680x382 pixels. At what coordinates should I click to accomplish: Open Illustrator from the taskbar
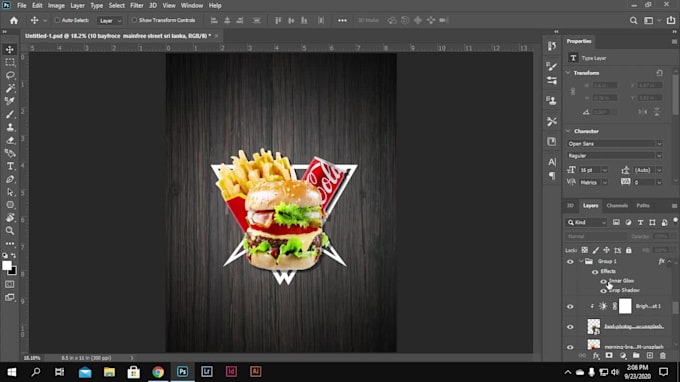255,372
